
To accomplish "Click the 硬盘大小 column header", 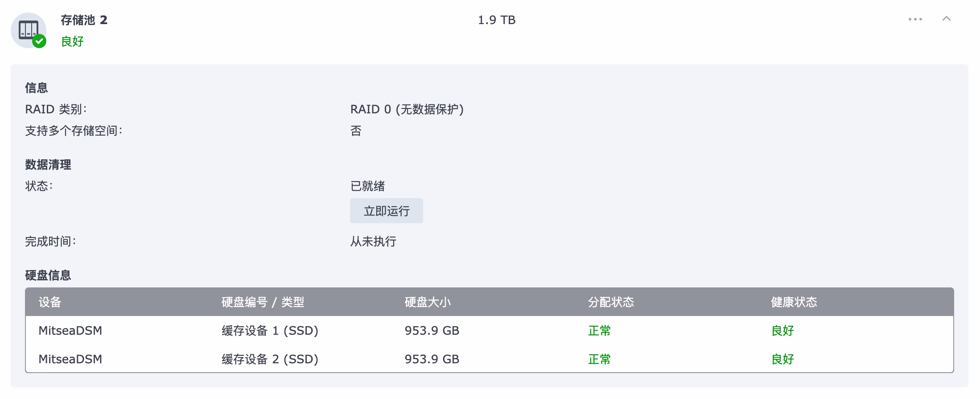I will pyautogui.click(x=428, y=302).
